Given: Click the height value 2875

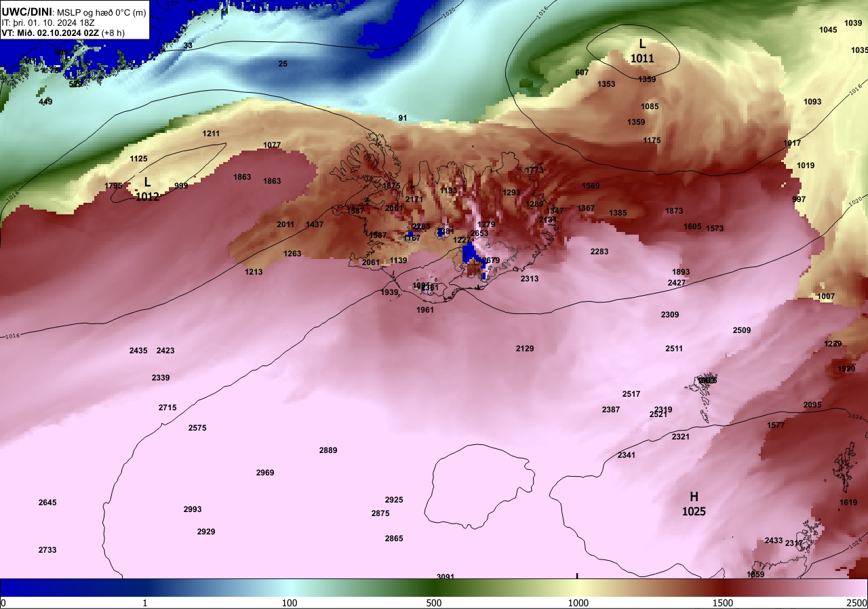Looking at the screenshot, I should coord(380,513).
